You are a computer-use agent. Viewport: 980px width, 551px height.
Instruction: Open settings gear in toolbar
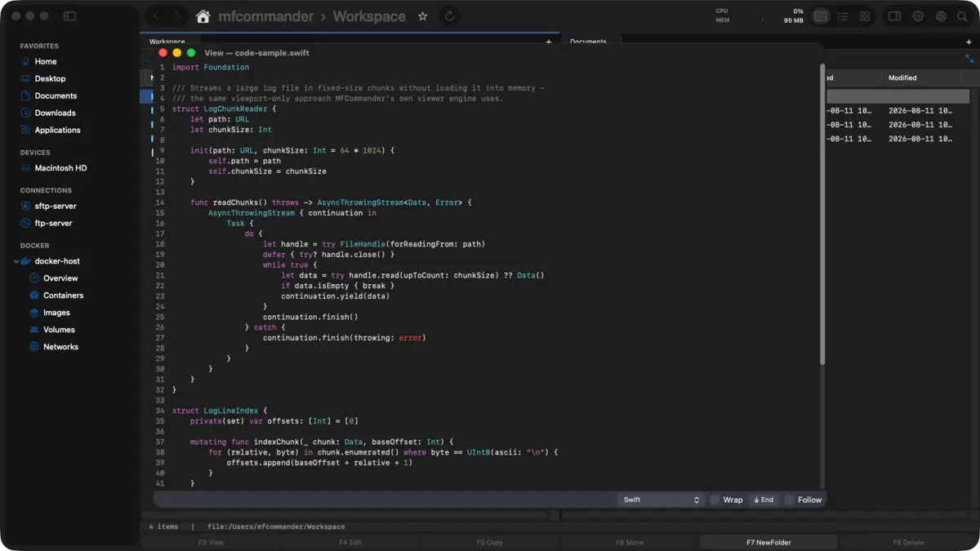(x=918, y=16)
